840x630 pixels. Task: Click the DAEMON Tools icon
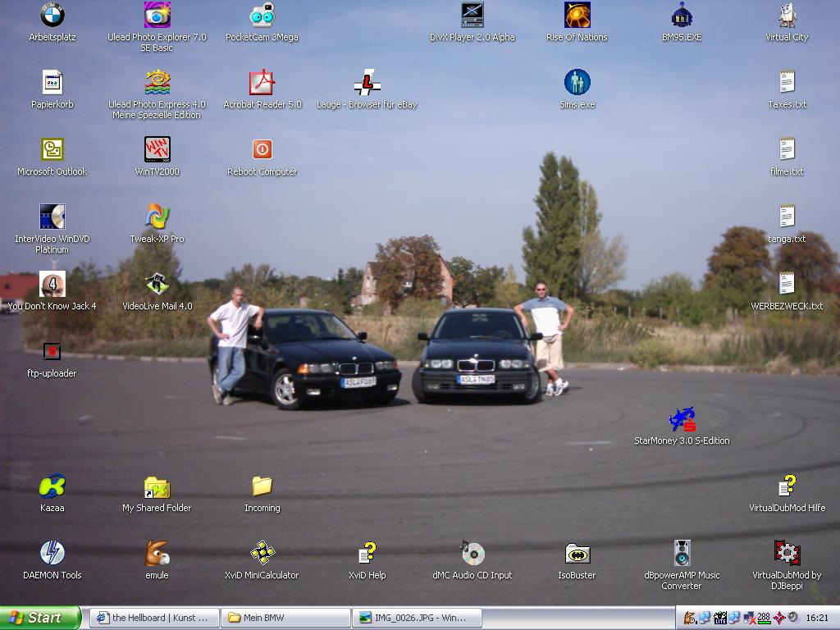[x=52, y=554]
